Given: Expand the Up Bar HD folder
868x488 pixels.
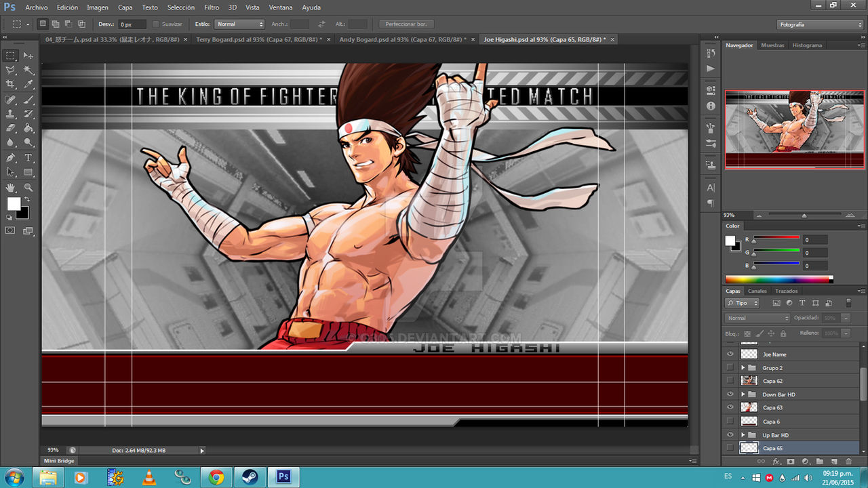Looking at the screenshot, I should [743, 434].
